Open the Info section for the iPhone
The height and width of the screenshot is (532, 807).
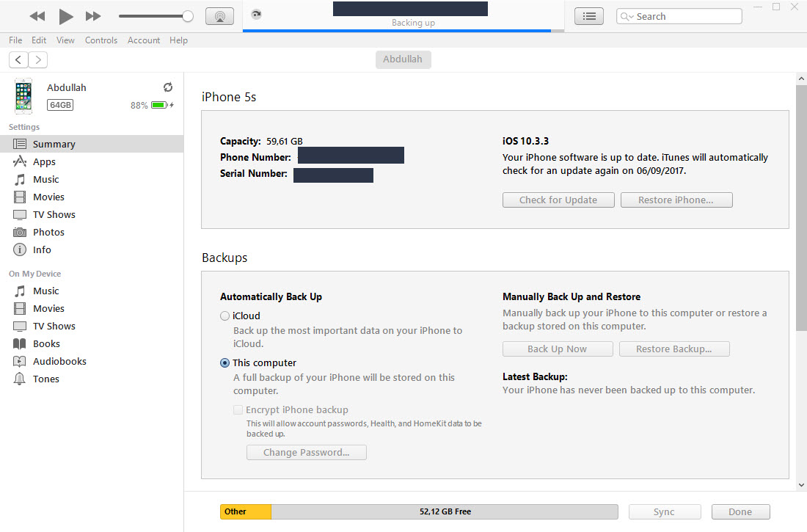pyautogui.click(x=42, y=249)
